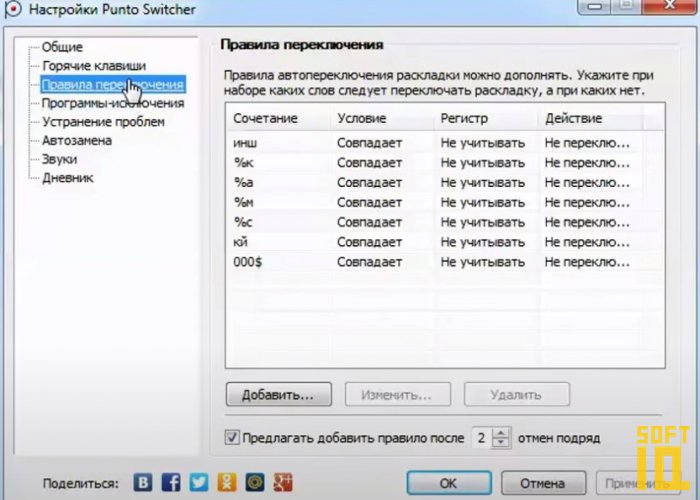Open Звуки settings section
This screenshot has width=700, height=500.
59,159
